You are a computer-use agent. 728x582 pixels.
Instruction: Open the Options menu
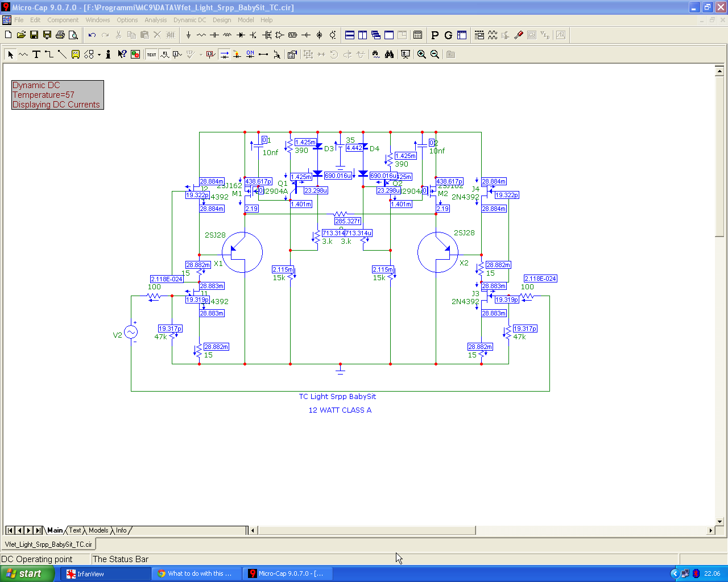(127, 20)
